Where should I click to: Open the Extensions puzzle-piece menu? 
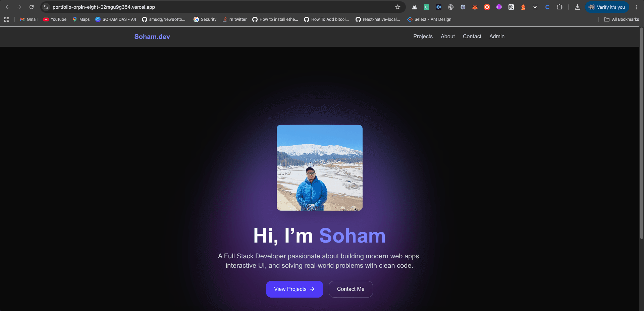(559, 7)
